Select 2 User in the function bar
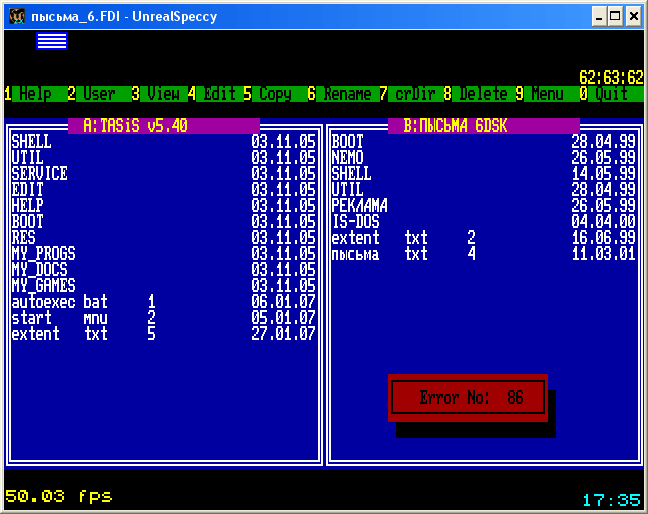The height and width of the screenshot is (514, 648). coord(92,94)
